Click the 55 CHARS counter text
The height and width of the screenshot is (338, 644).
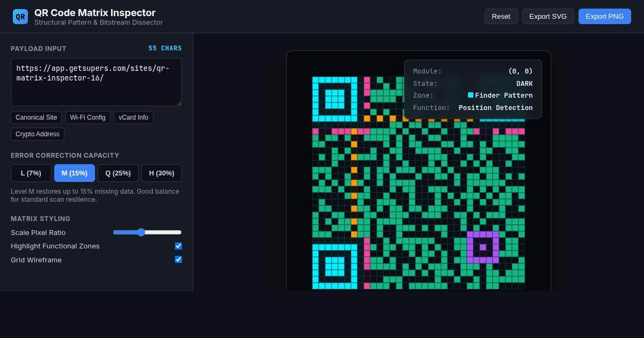165,48
